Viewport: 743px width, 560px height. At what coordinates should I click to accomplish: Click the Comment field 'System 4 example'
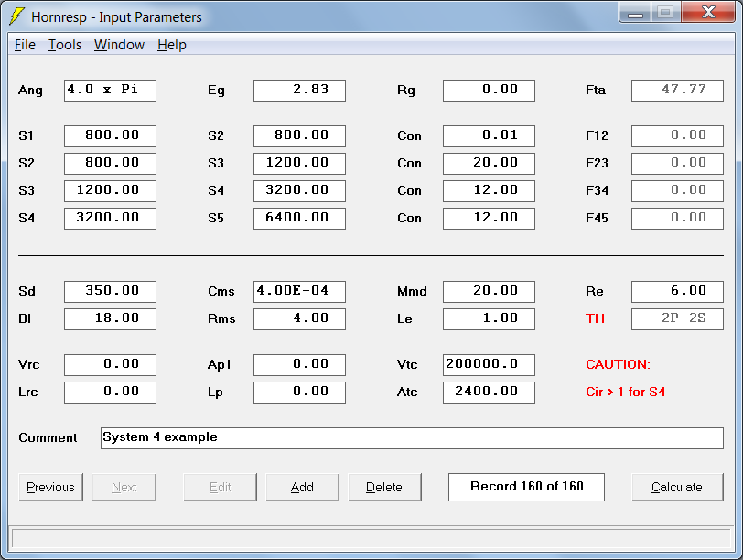pos(412,437)
